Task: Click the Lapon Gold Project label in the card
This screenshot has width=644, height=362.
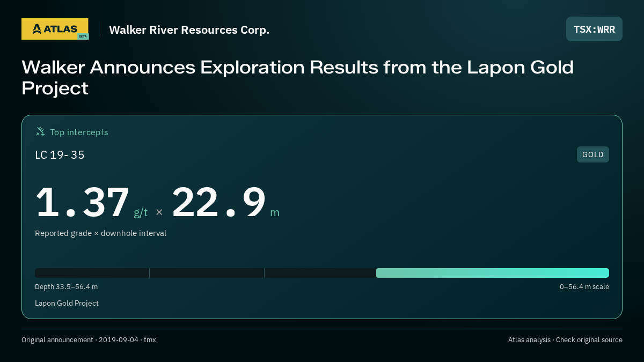Action: coord(67,303)
